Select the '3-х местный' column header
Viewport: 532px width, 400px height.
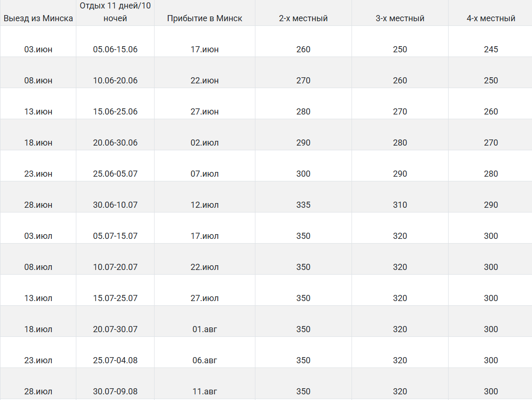[400, 18]
